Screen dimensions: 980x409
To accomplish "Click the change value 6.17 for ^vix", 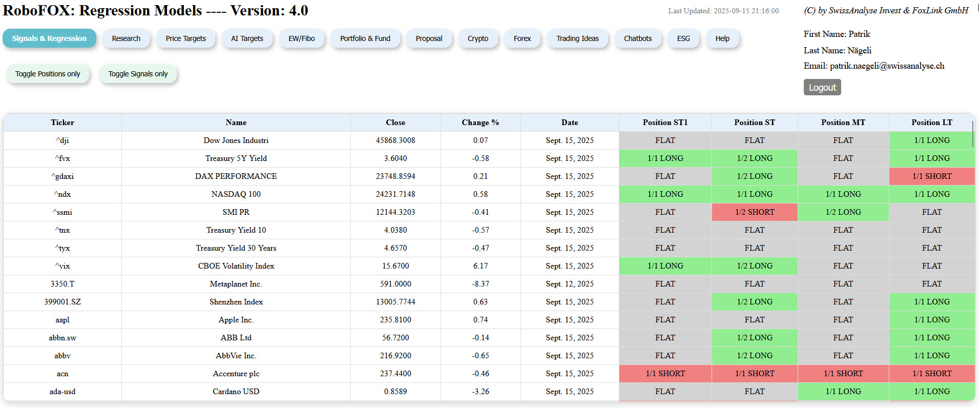I will 481,266.
